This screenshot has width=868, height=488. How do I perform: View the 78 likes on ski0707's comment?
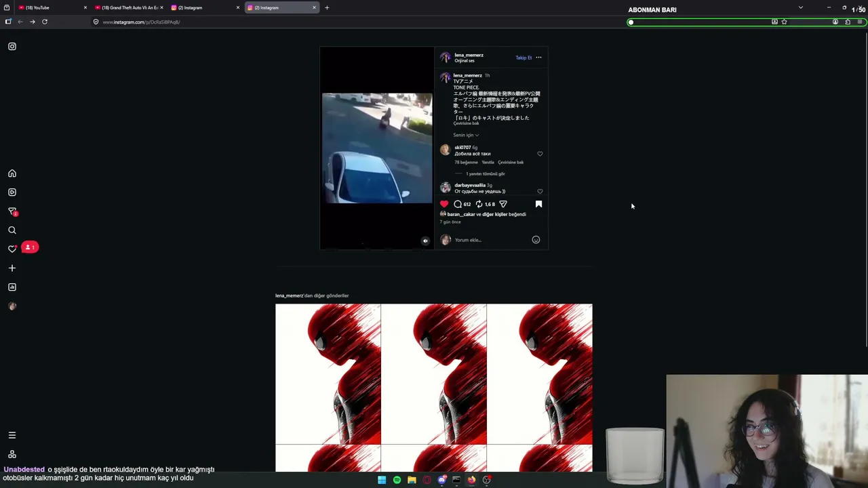466,162
